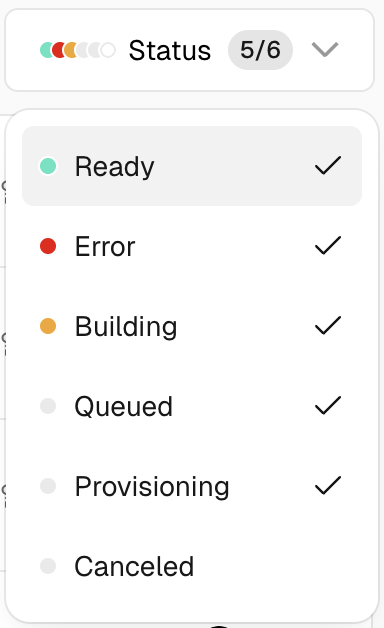Click the orange Building status dot
This screenshot has height=628, width=384.
[48, 326]
